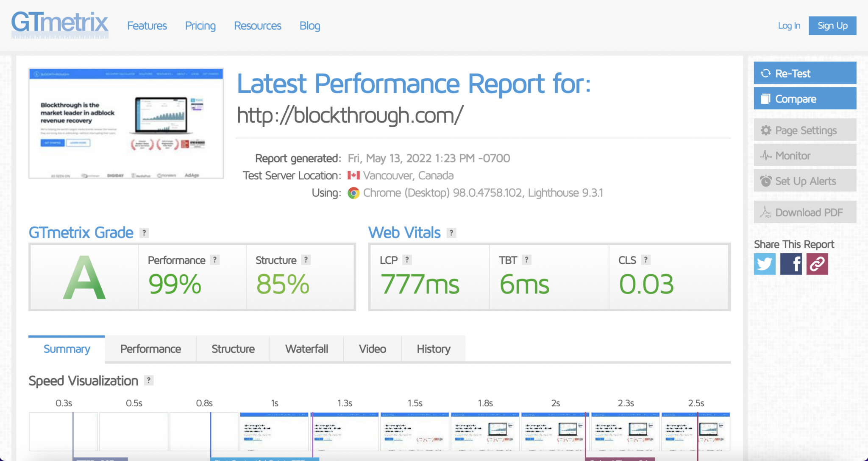868x461 pixels.
Task: Open Pricing in top navigation
Action: pos(200,26)
